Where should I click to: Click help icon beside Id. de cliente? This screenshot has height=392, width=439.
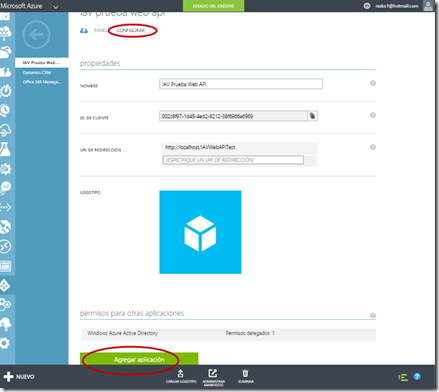pos(373,115)
